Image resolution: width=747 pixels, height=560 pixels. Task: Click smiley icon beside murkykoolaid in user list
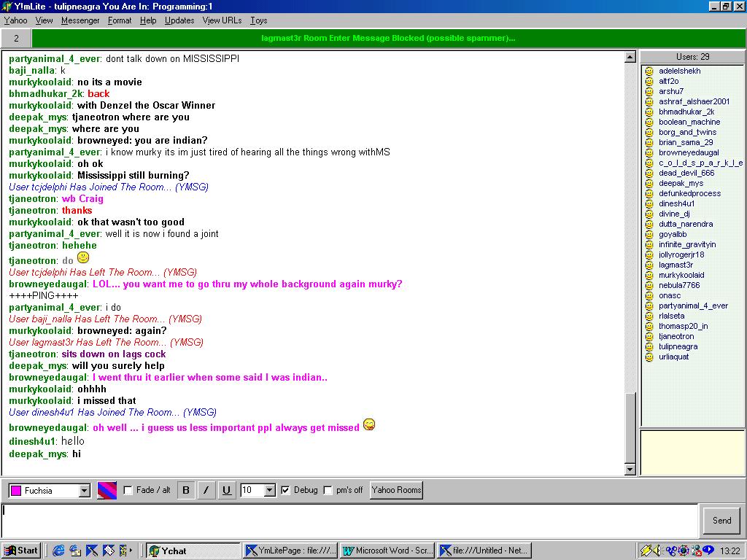[649, 275]
